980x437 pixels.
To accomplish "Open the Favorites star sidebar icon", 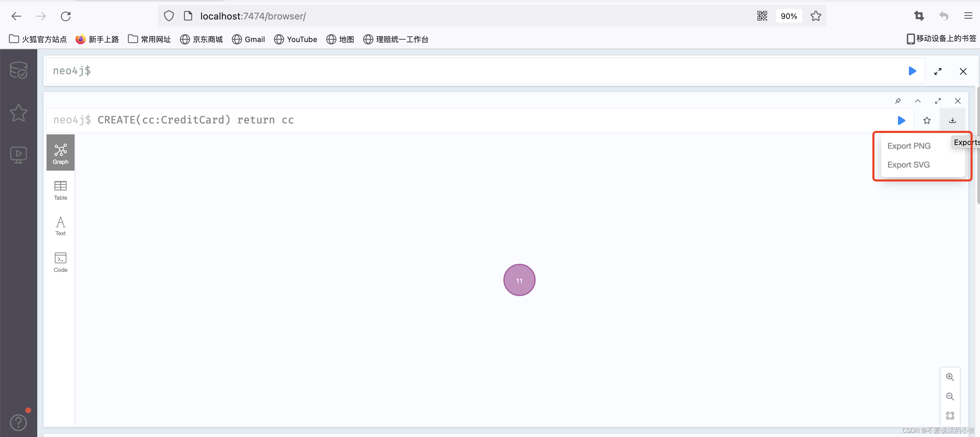I will point(18,112).
